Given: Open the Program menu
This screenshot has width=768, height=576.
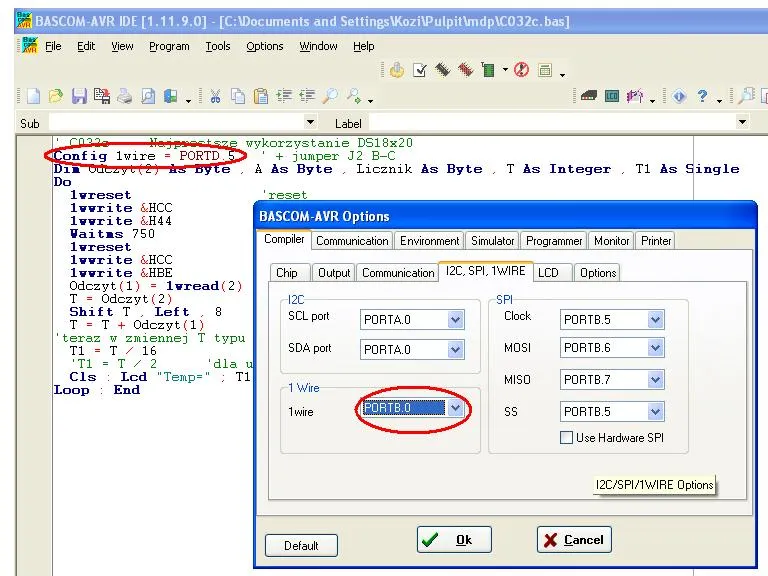Looking at the screenshot, I should [169, 46].
